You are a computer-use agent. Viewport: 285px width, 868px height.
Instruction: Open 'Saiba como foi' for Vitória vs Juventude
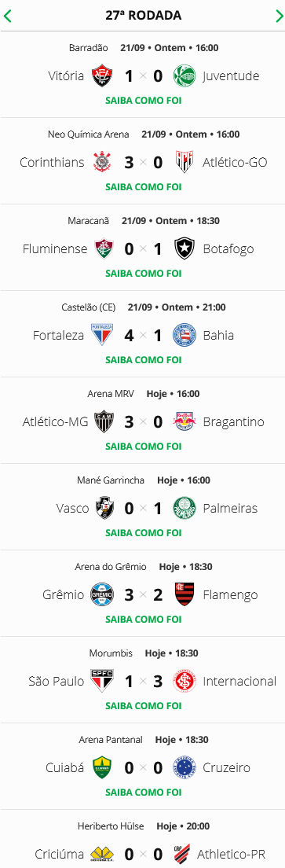(143, 100)
